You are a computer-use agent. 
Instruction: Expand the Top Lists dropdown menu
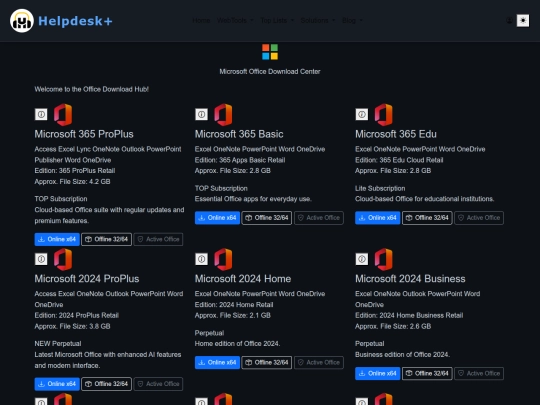click(x=277, y=21)
